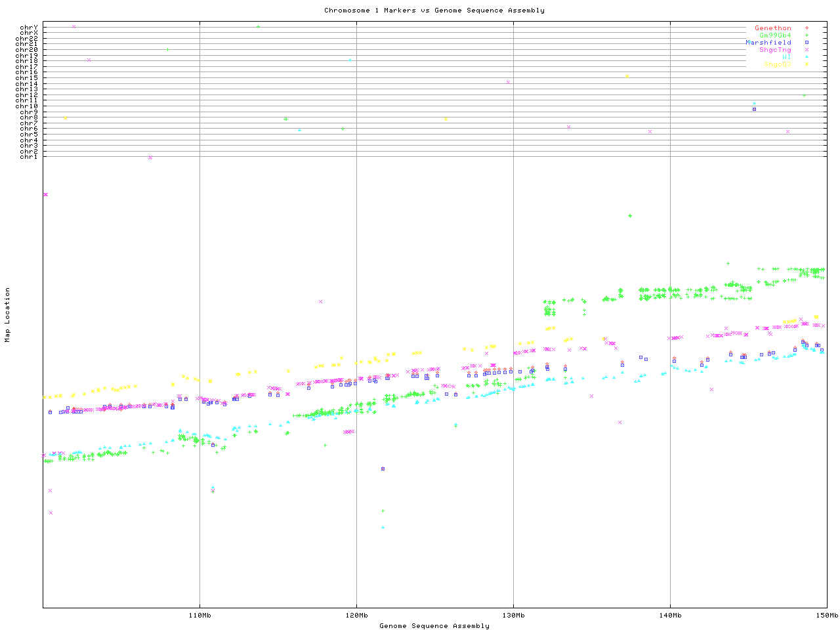Screen dimensions: 840x630
Task: Click the chart title at the top
Action: pos(434,10)
